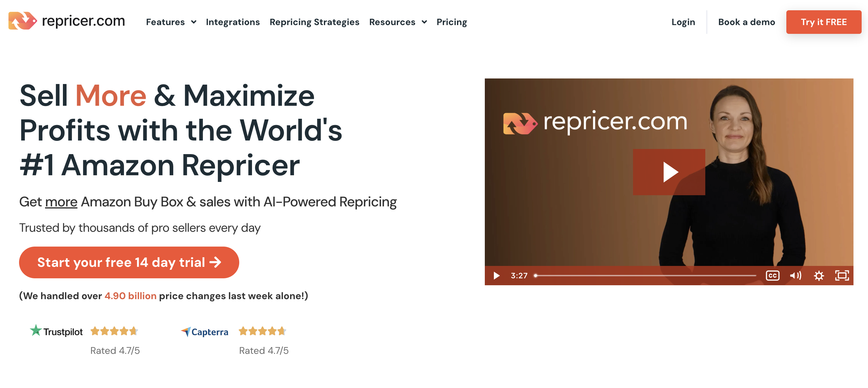Click the video progress seek bar

(x=645, y=276)
